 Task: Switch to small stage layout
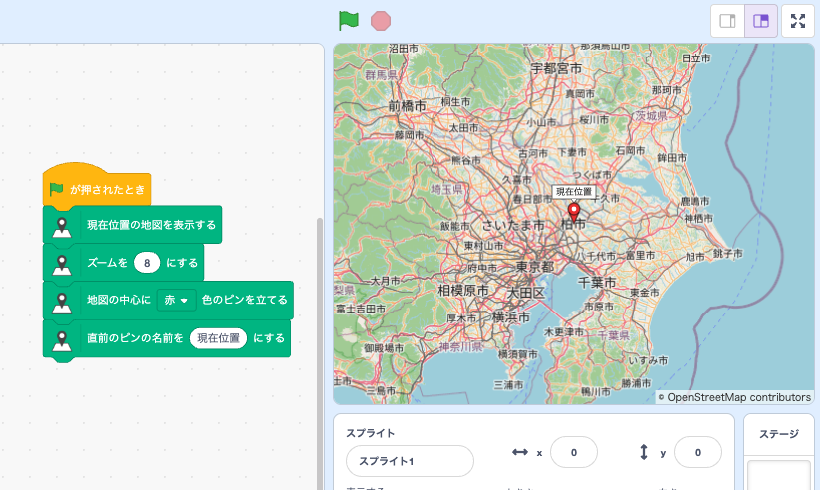coord(727,21)
